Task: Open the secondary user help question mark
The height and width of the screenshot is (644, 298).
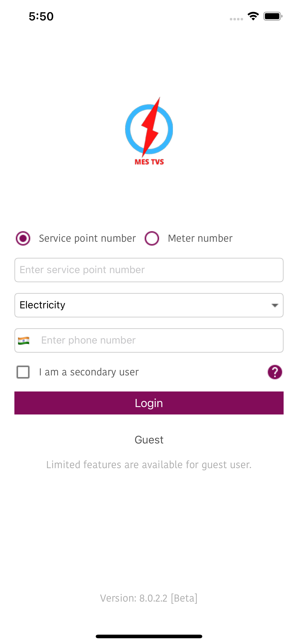Action: 275,372
